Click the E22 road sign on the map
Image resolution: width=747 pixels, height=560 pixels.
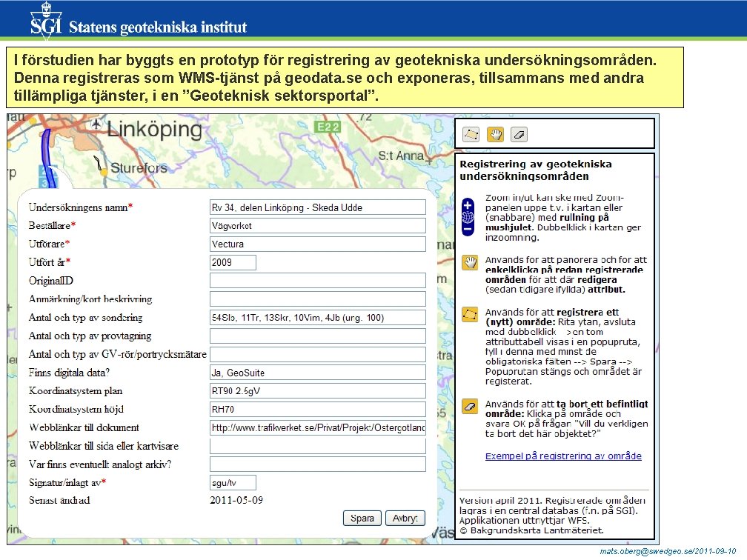(x=328, y=127)
